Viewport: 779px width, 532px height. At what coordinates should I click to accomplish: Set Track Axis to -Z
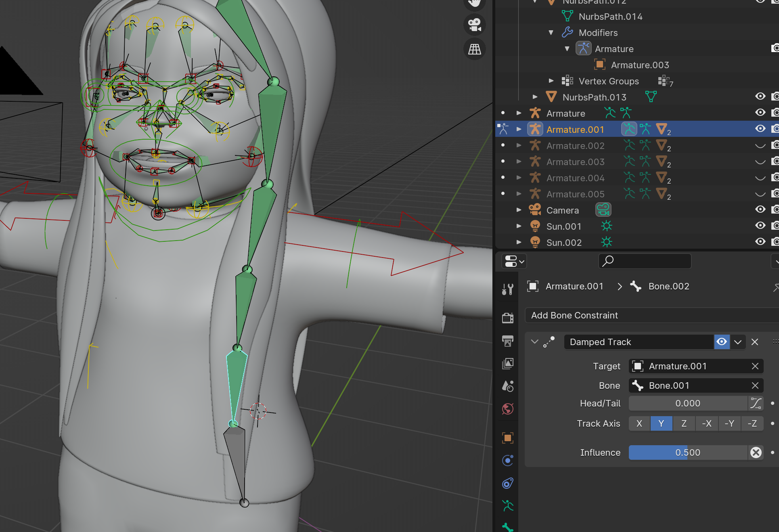click(x=752, y=423)
